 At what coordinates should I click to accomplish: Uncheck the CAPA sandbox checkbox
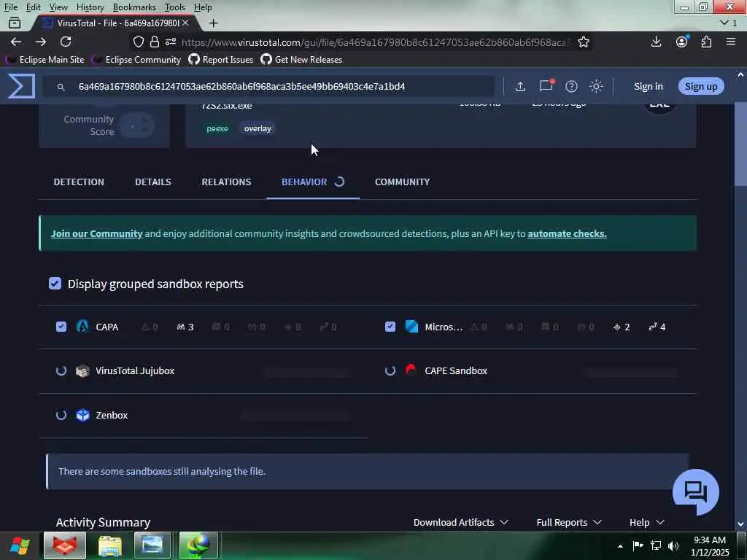coord(61,327)
